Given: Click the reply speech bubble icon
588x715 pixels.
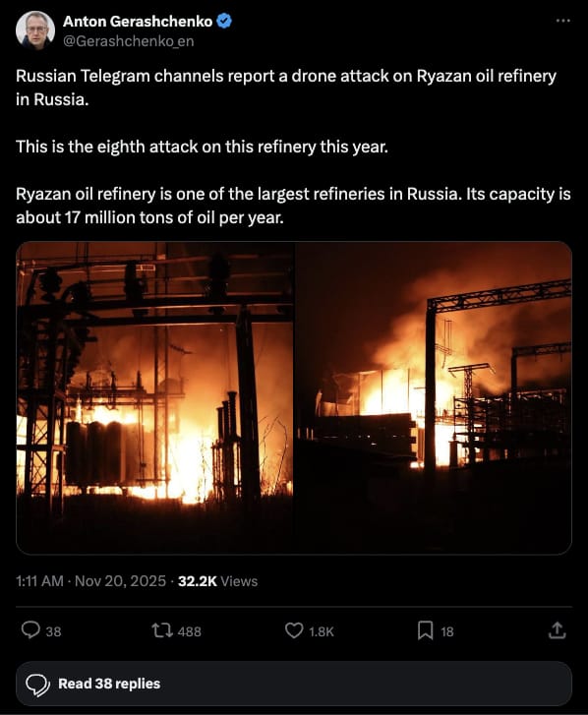Looking at the screenshot, I should click(30, 630).
